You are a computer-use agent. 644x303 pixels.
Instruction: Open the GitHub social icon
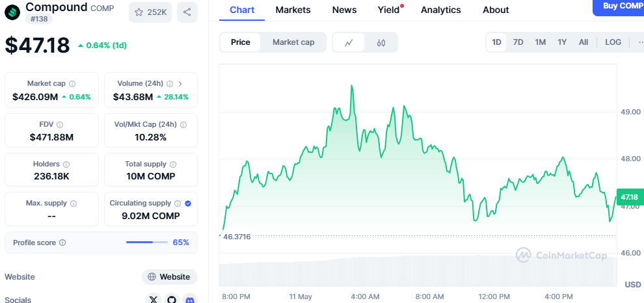(x=172, y=299)
